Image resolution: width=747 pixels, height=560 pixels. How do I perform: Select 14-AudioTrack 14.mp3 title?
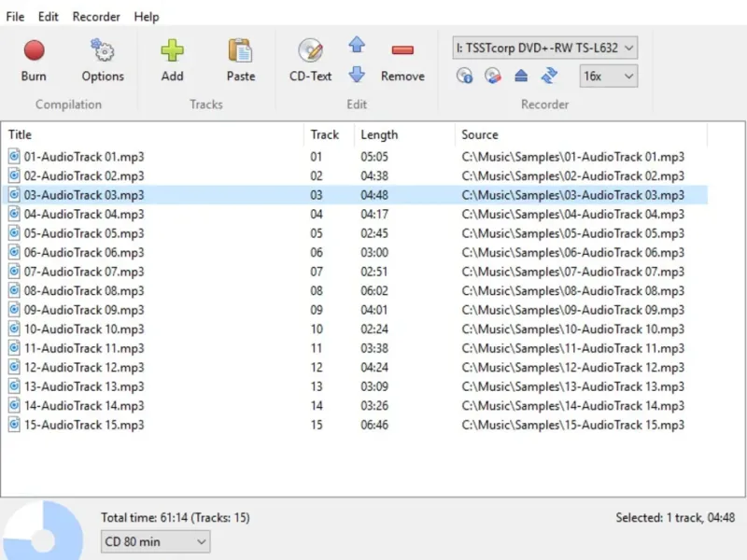[84, 406]
